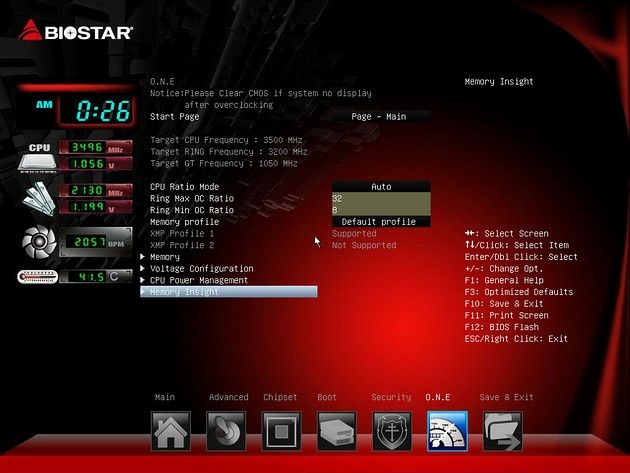
Task: Switch to the Boot tab label
Action: click(327, 397)
